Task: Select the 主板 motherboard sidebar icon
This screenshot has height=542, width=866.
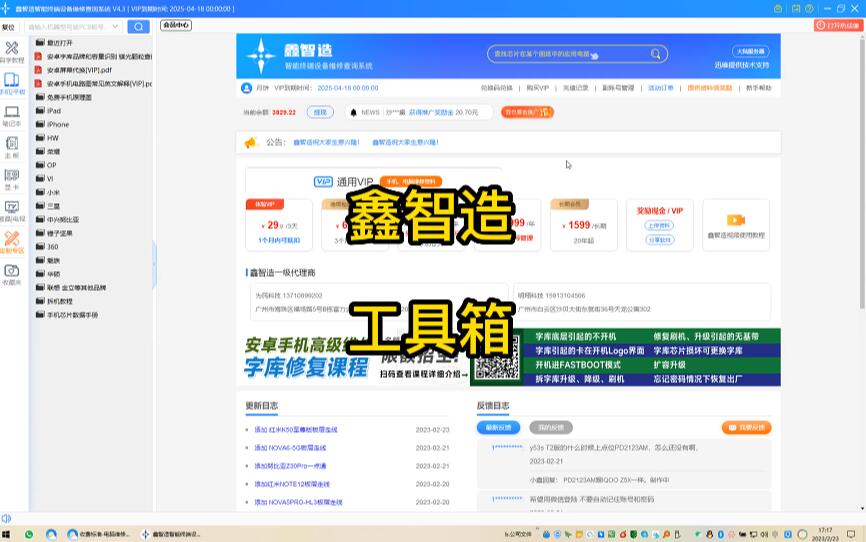Action: 12,146
